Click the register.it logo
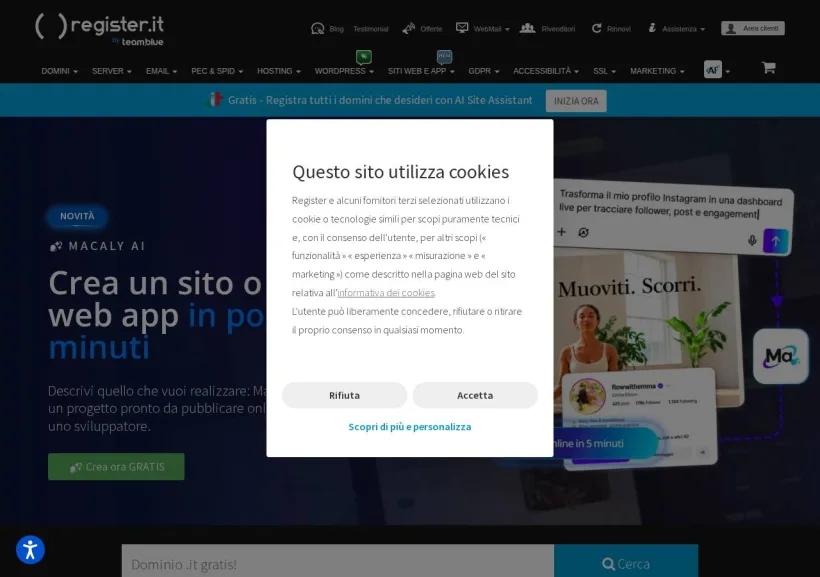 point(99,29)
